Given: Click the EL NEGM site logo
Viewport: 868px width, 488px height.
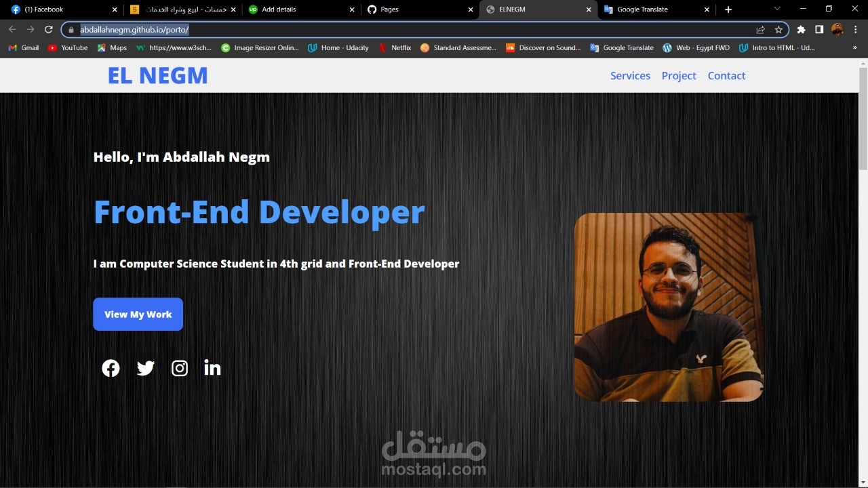Looking at the screenshot, I should [x=157, y=76].
